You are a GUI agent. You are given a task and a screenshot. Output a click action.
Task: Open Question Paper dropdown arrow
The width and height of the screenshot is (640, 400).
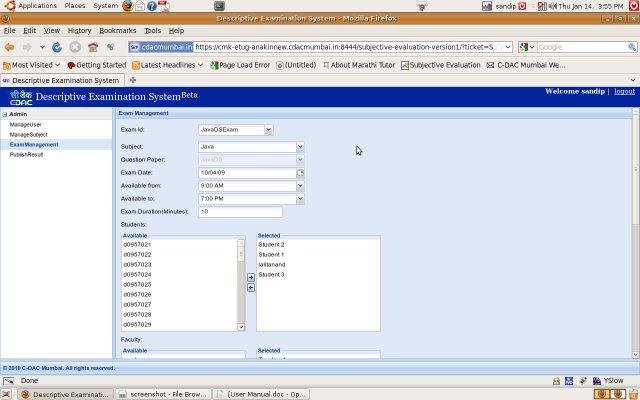click(x=300, y=160)
